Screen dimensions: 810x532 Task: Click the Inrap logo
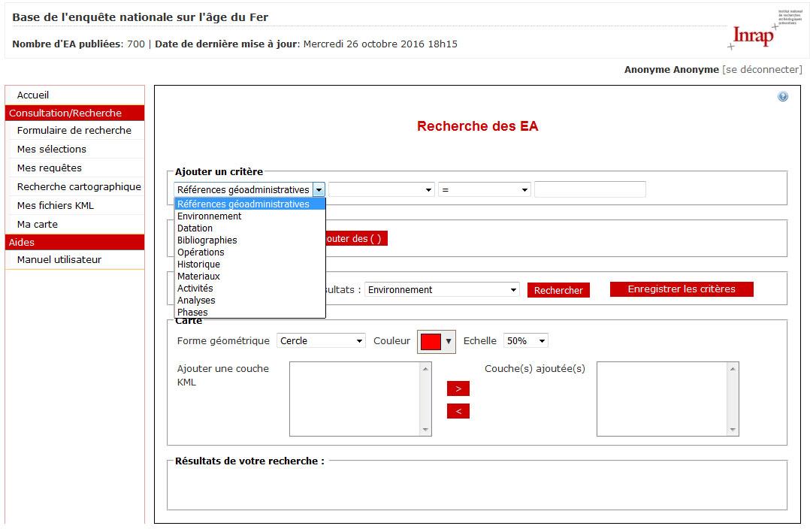click(x=752, y=34)
